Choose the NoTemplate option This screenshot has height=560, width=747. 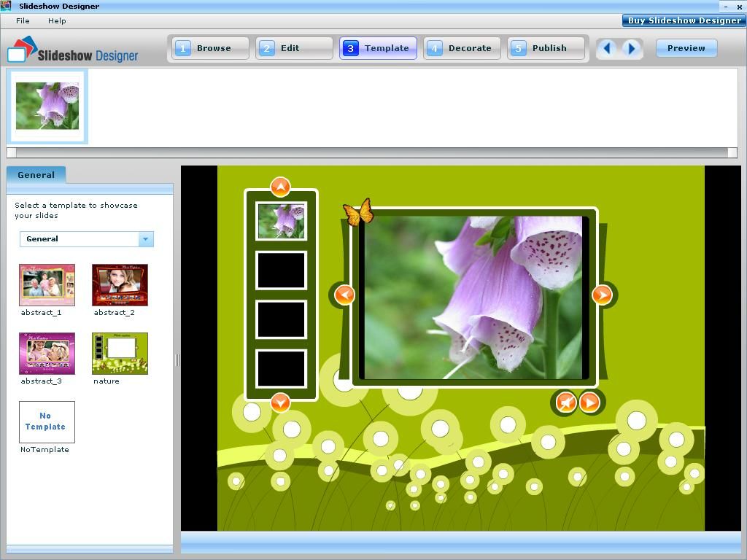click(x=47, y=422)
